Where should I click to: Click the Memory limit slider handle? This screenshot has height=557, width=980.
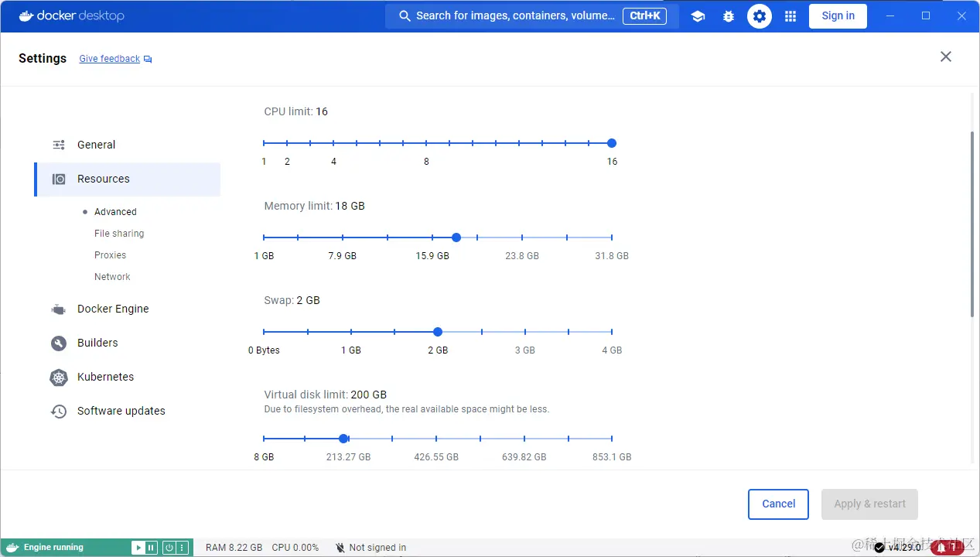coord(456,237)
